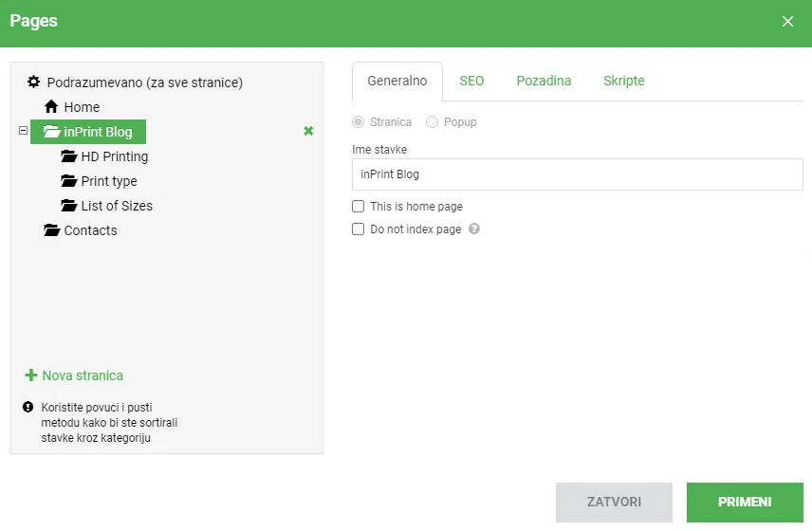Click the gear icon beside Podrazumevano
812x531 pixels.
pos(33,82)
